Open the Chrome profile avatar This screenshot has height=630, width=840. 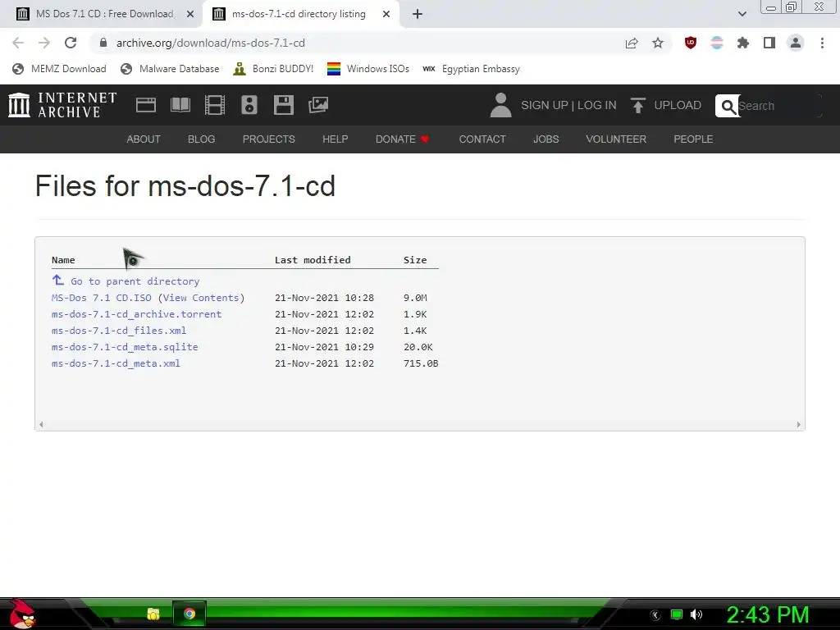click(796, 43)
